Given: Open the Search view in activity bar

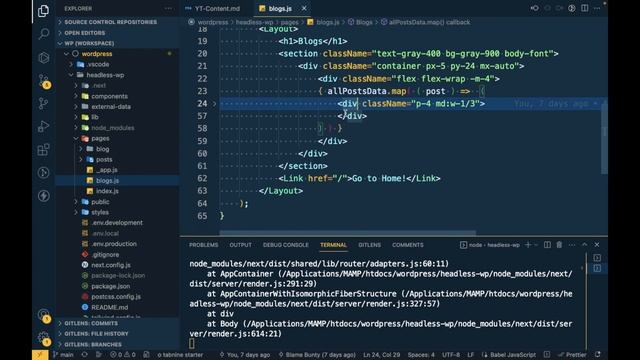Looking at the screenshot, I should [x=43, y=33].
